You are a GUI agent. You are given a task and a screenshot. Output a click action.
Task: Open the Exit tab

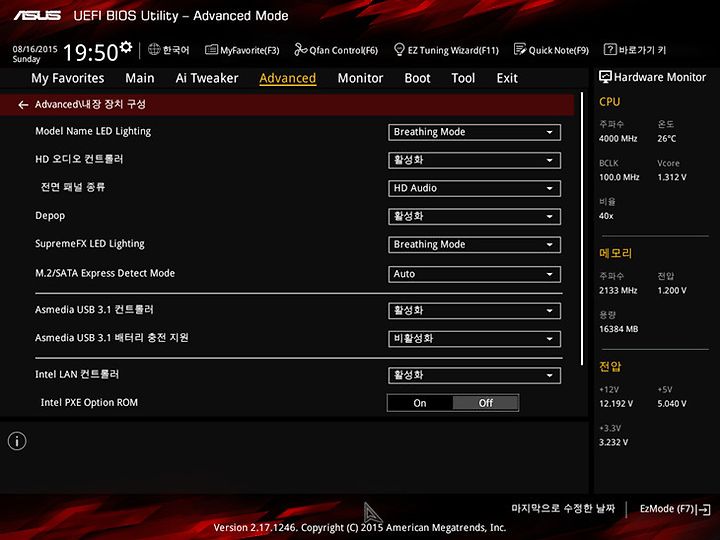tap(507, 78)
